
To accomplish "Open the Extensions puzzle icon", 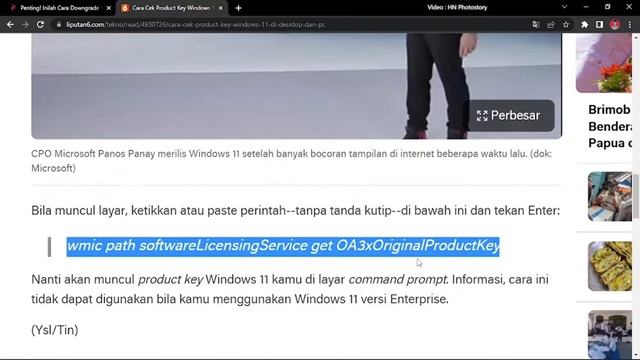I will 584,24.
